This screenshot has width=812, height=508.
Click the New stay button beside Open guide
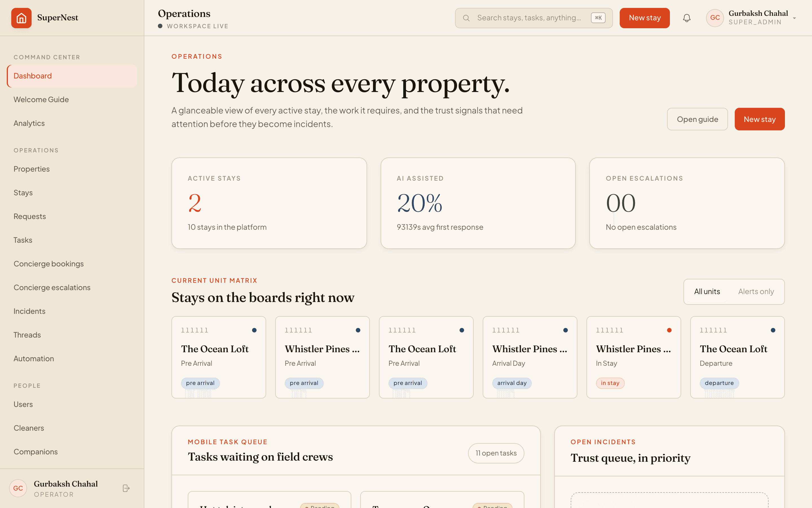[x=760, y=119]
